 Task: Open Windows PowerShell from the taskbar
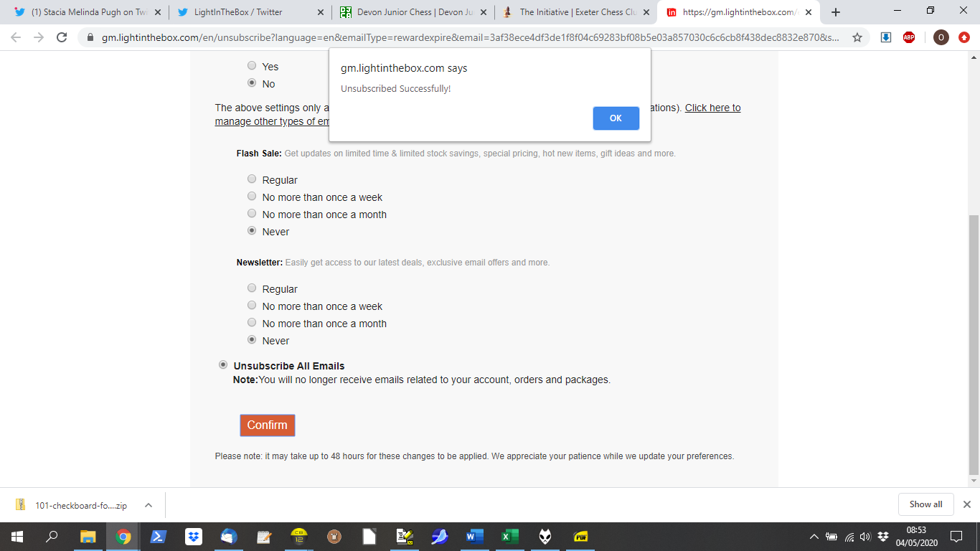point(159,536)
